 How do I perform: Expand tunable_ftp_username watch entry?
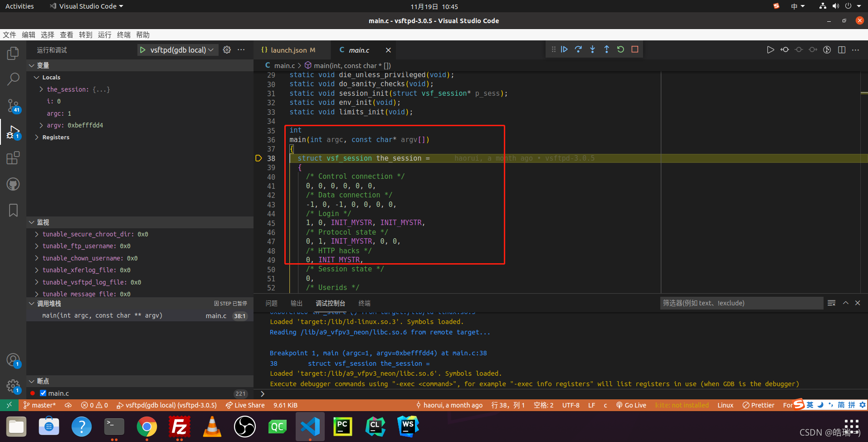[36, 246]
